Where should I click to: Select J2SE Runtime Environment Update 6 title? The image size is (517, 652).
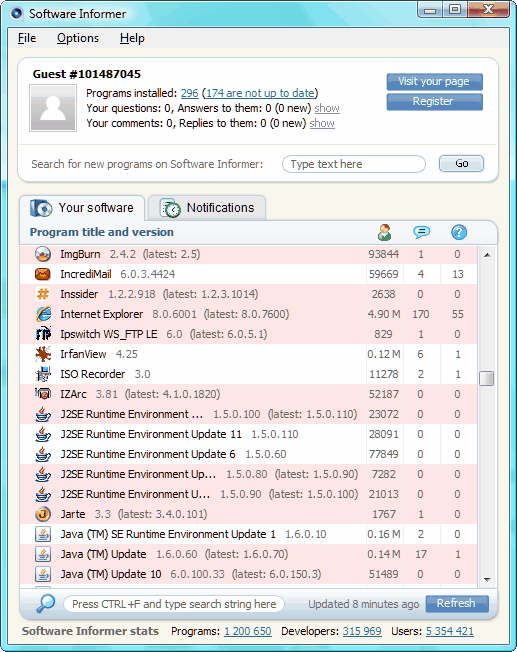148,454
